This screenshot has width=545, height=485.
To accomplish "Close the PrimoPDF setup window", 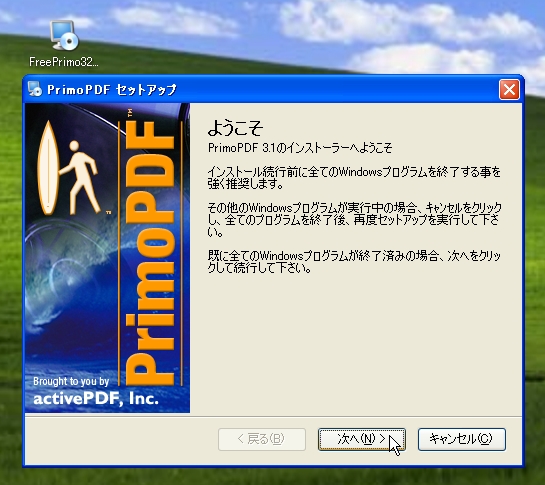I will coord(509,90).
